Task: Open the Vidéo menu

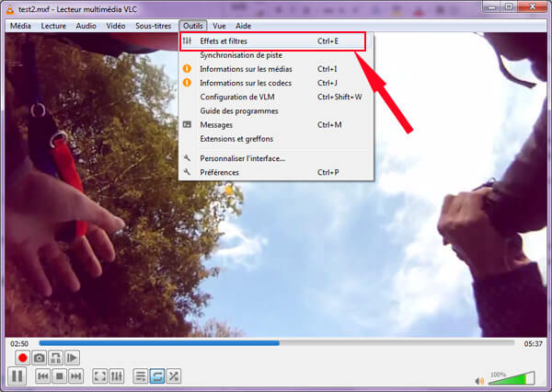Action: tap(116, 26)
